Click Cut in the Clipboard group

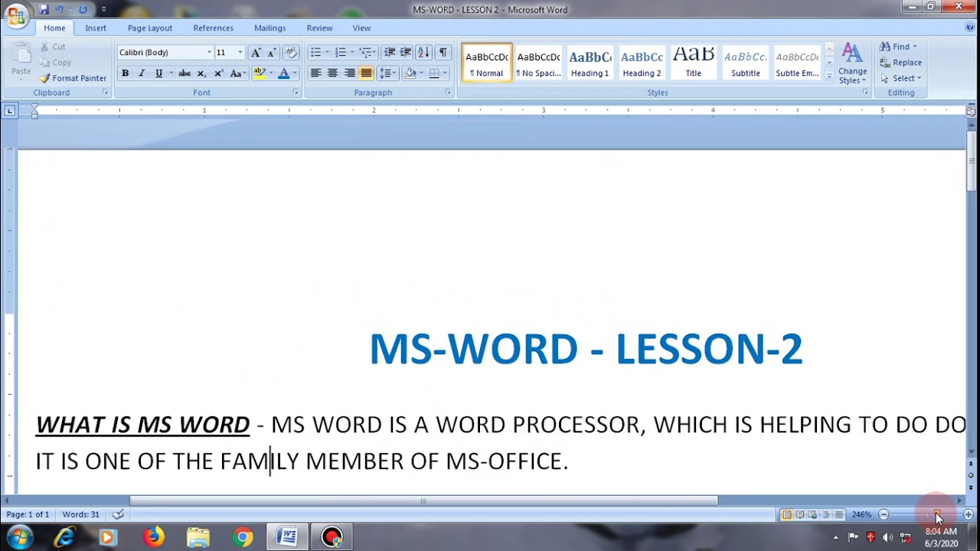(x=53, y=47)
